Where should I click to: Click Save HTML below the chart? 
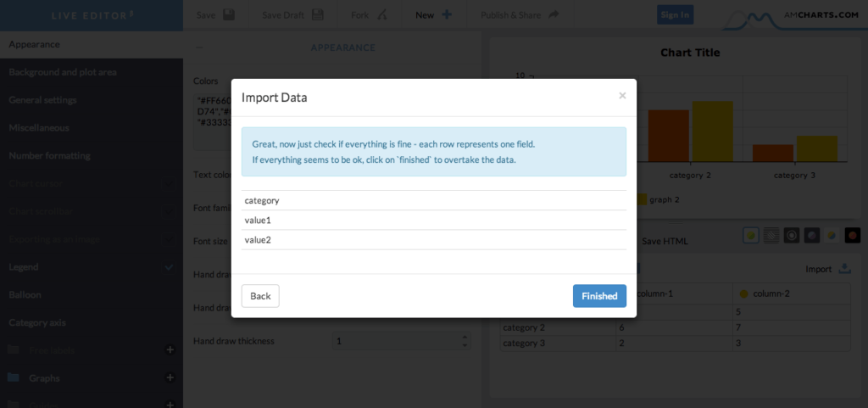pos(665,242)
